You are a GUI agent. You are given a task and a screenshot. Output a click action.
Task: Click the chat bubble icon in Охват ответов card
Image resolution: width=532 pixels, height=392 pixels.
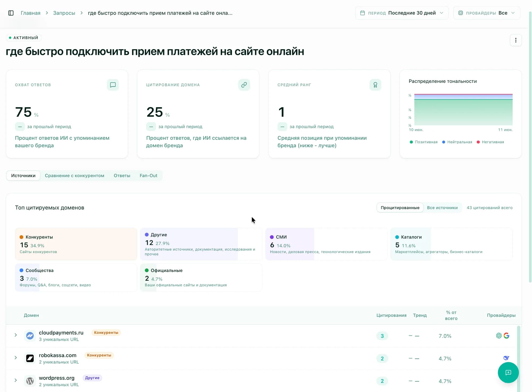(113, 85)
